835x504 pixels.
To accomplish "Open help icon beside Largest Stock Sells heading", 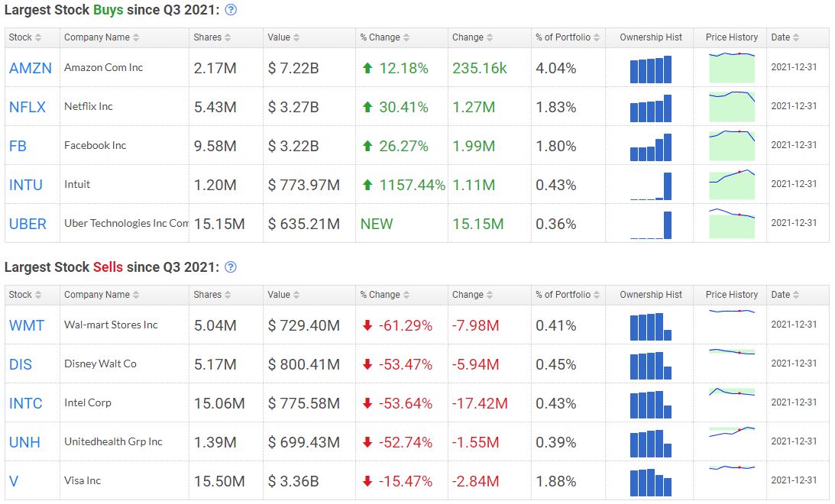I will pos(231,267).
